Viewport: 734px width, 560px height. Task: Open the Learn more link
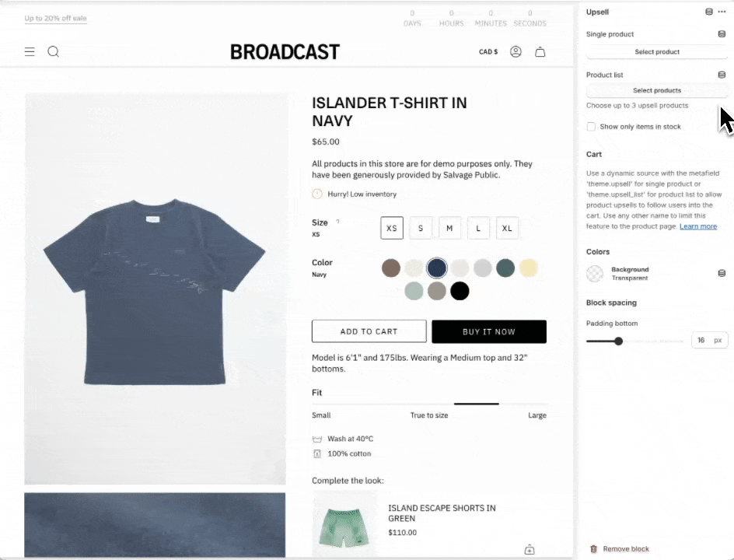point(698,226)
